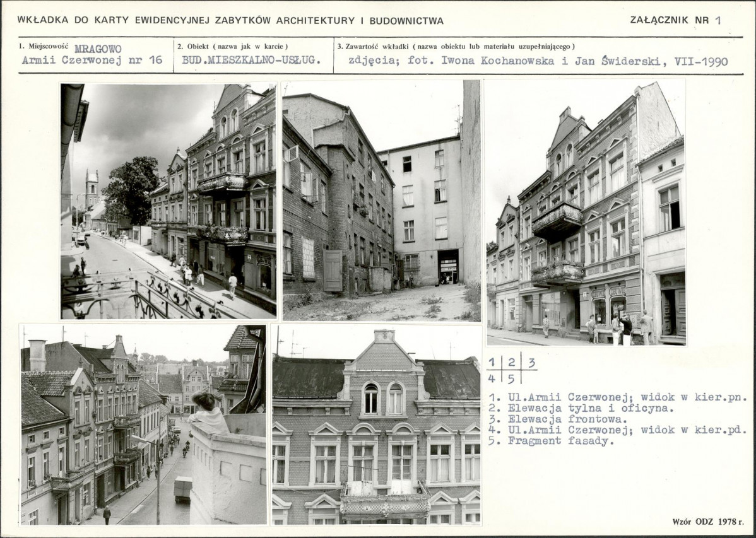The width and height of the screenshot is (756, 538).
Task: Select the rear elevation courtyard photo
Action: [x=381, y=201]
